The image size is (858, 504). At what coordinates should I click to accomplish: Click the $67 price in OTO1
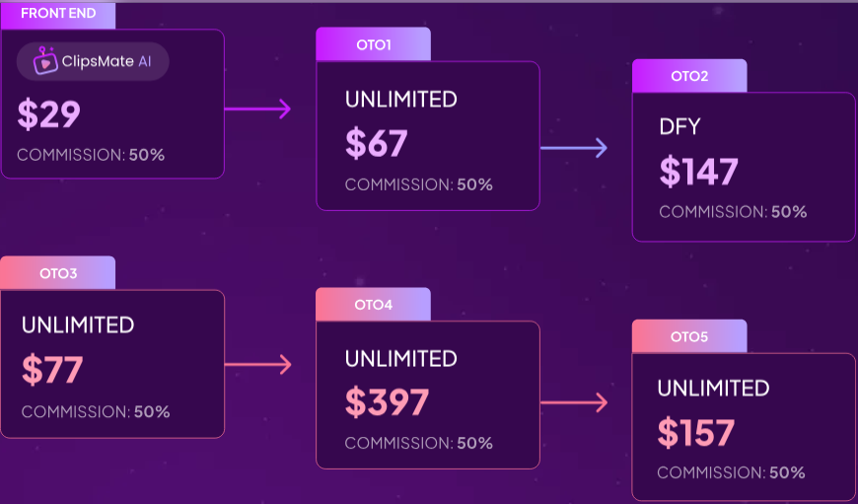click(x=376, y=144)
